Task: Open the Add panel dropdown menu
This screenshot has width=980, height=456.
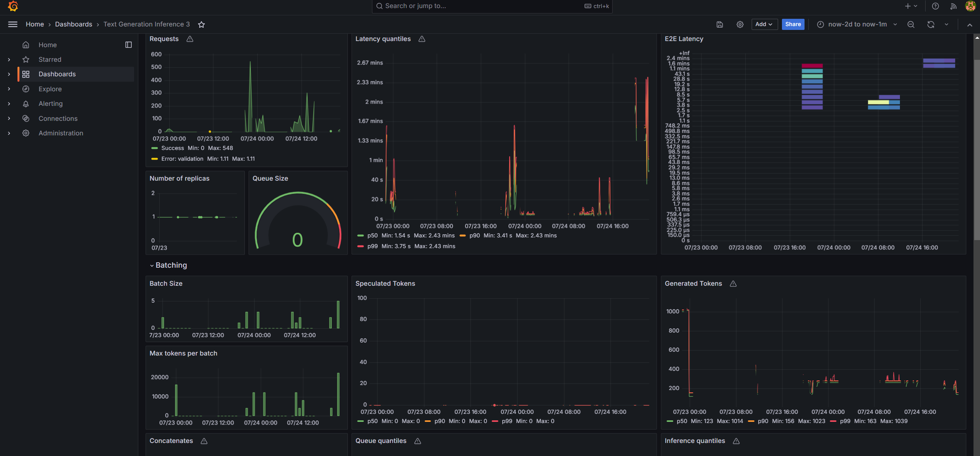Action: (764, 25)
